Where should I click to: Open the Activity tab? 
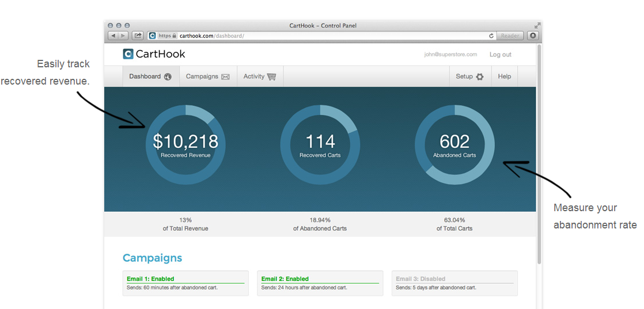point(260,77)
